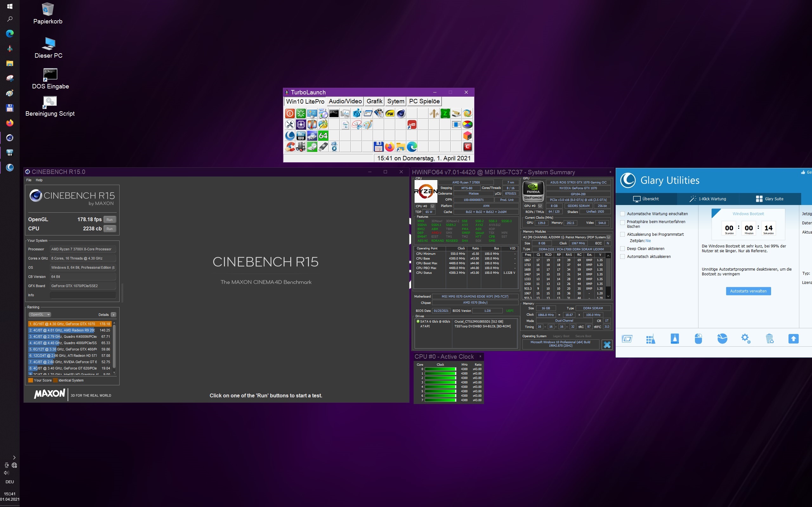
Task: Run the Cinebench CPU test
Action: pos(109,229)
